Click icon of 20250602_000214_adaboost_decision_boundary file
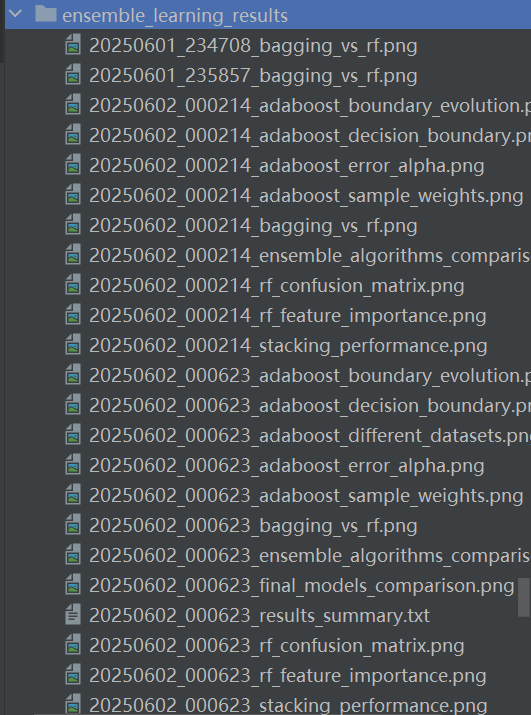 (x=73, y=135)
